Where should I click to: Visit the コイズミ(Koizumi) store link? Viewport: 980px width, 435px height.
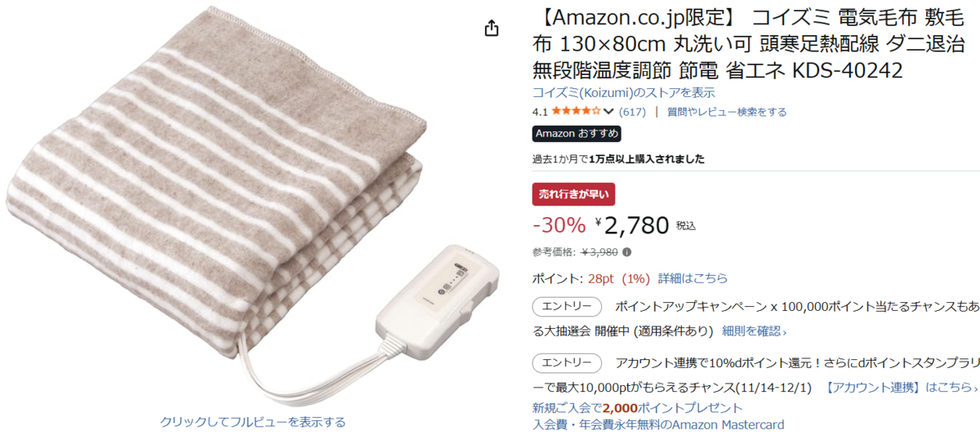point(623,92)
